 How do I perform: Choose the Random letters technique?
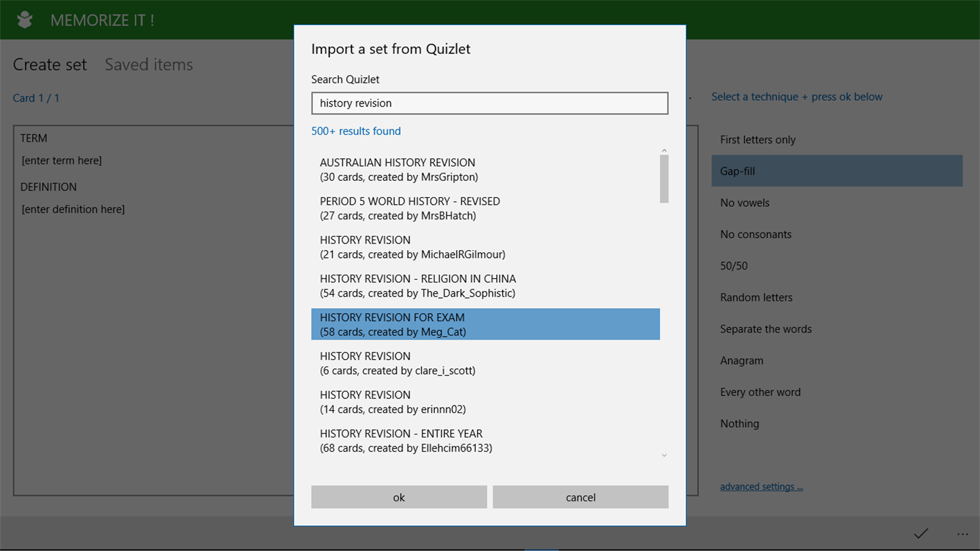[x=837, y=297]
